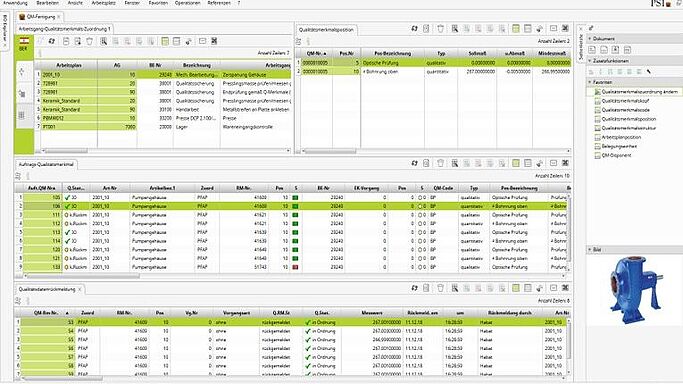Image resolution: width=683 pixels, height=384 pixels.
Task: Open search magnifier in Qualitätsdatenrückmeldung toolbar
Action: 455,288
